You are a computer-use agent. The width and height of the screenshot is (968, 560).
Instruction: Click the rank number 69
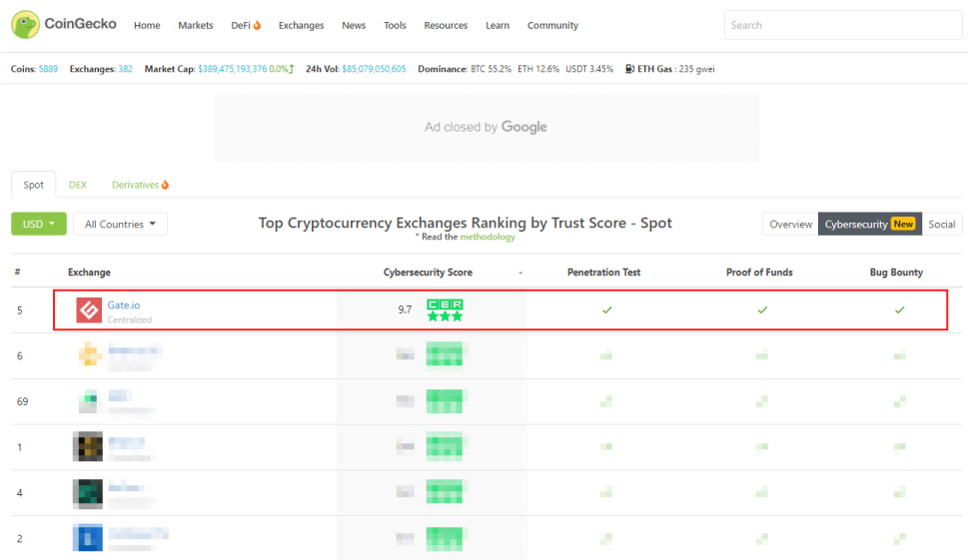tap(22, 401)
